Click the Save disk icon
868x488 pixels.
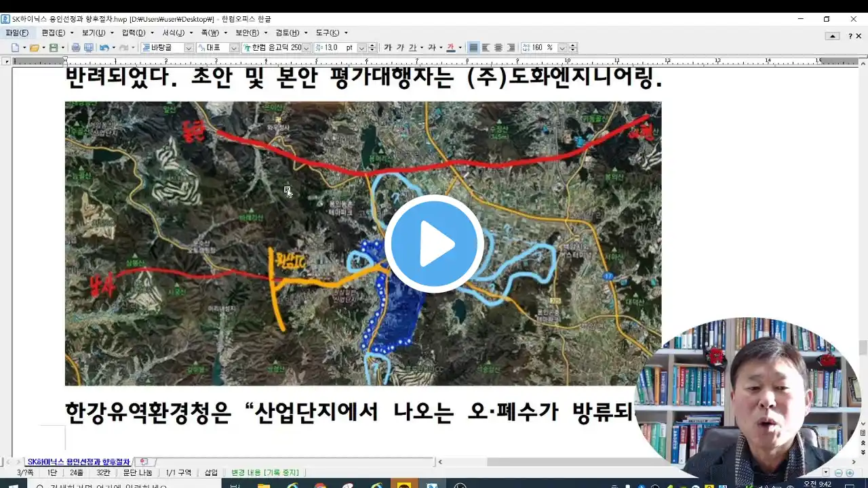tap(54, 47)
